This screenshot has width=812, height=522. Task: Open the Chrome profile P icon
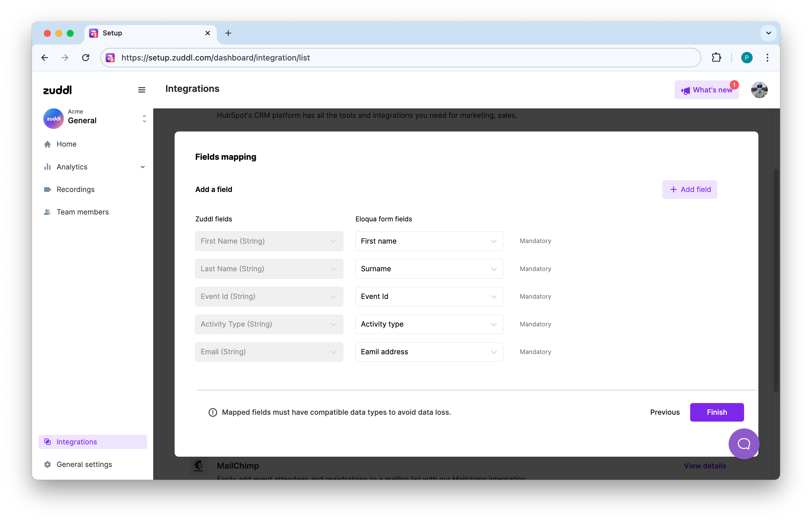click(747, 58)
